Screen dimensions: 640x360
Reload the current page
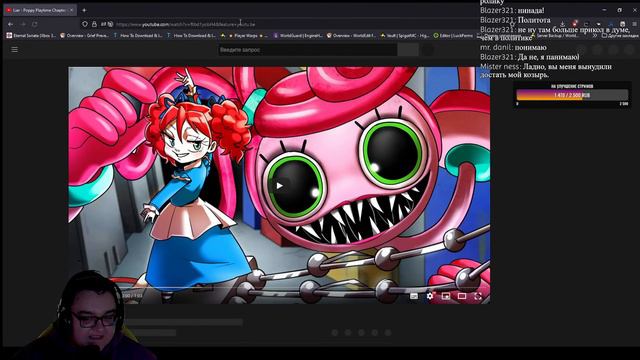[35, 24]
